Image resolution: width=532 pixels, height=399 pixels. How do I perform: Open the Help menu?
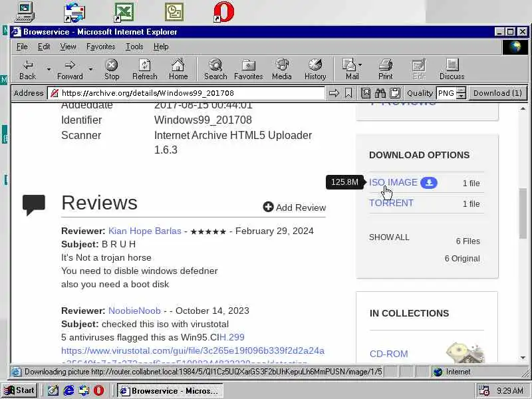coord(161,47)
